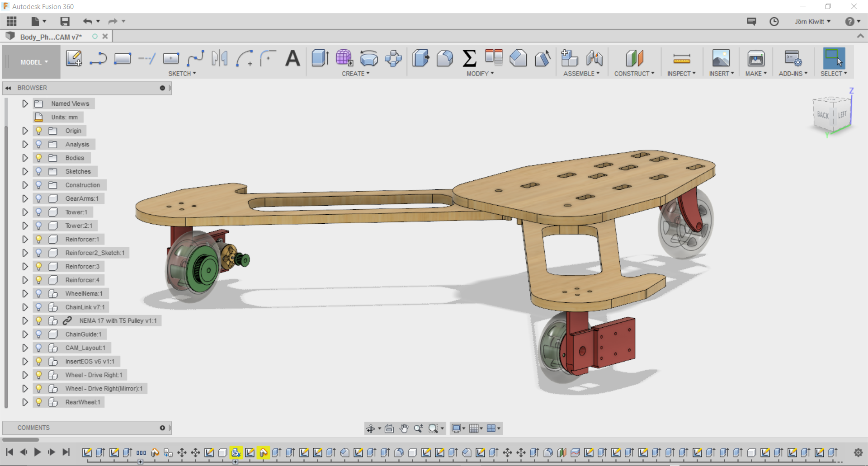Expand the Analysis folder
Image resolution: width=868 pixels, height=466 pixels.
click(x=25, y=144)
